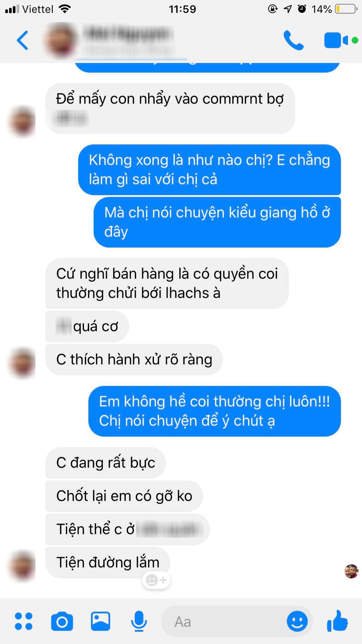Open the photo gallery picker
The width and height of the screenshot is (362, 644).
tap(101, 621)
